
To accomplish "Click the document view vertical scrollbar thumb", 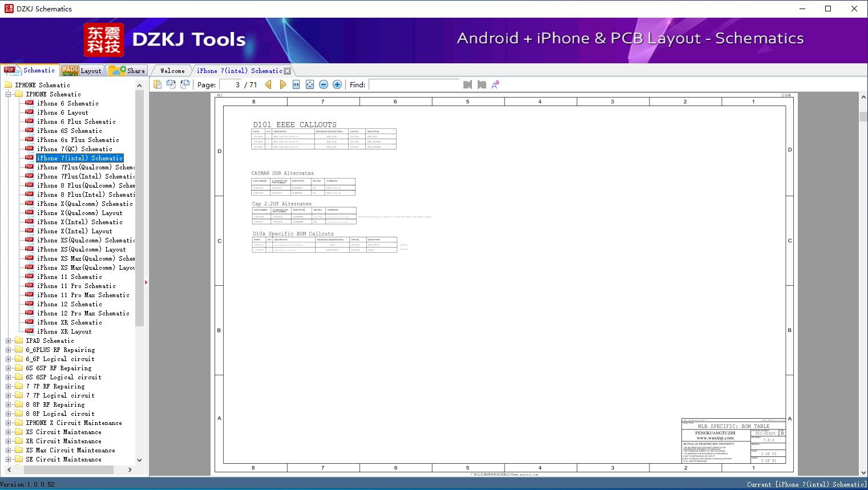I will [x=863, y=117].
